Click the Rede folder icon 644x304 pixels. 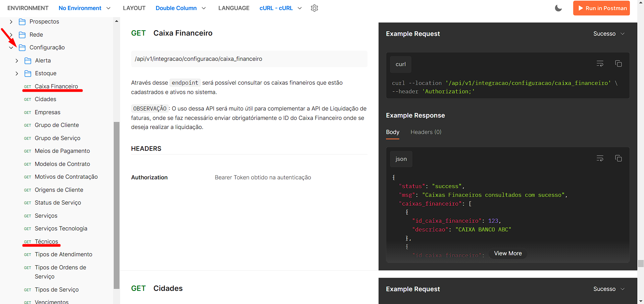click(22, 35)
